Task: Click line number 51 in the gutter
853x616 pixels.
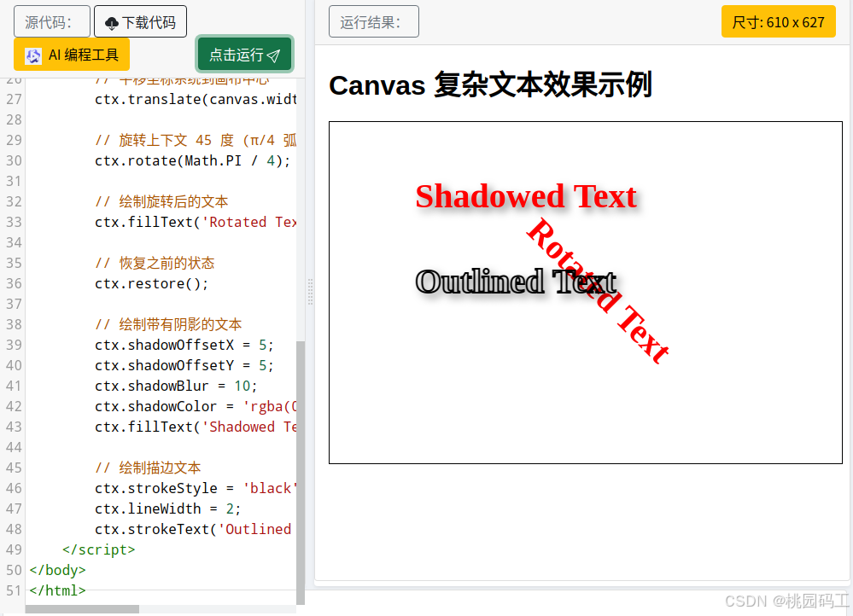Action: (x=15, y=591)
